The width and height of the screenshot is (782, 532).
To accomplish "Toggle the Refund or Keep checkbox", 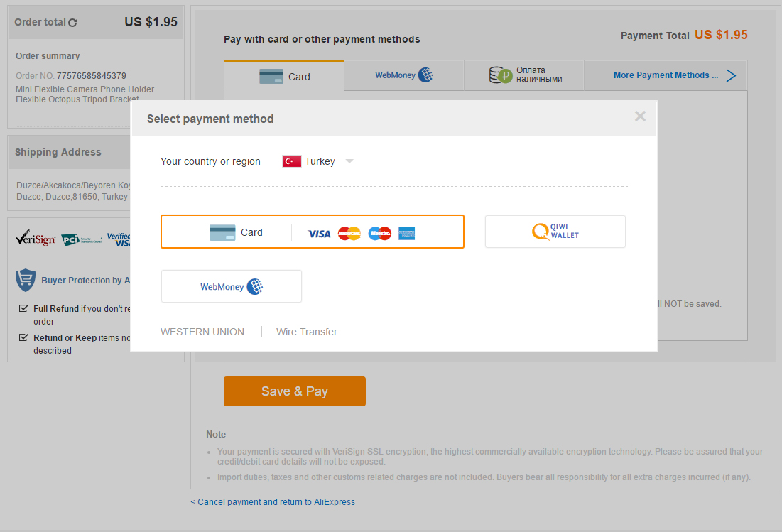I will point(23,338).
